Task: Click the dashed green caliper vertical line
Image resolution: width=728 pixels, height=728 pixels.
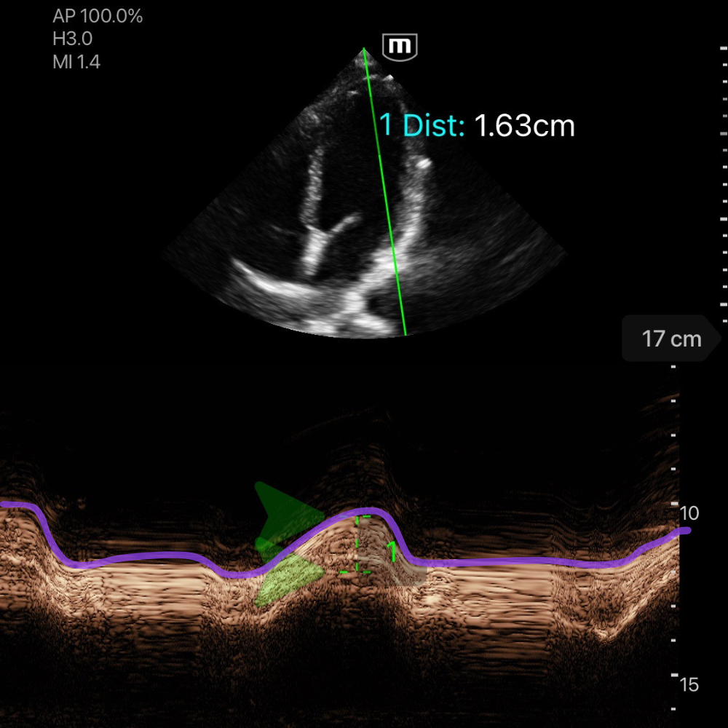Action: [357, 545]
